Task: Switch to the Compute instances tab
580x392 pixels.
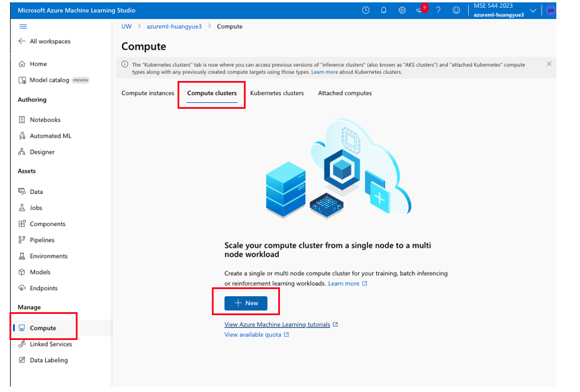Action: (x=147, y=93)
